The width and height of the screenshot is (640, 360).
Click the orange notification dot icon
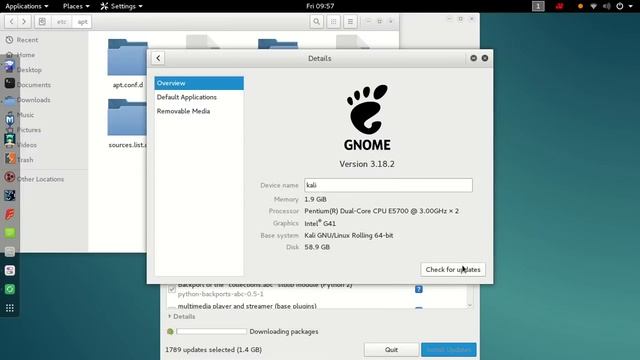(x=580, y=6)
